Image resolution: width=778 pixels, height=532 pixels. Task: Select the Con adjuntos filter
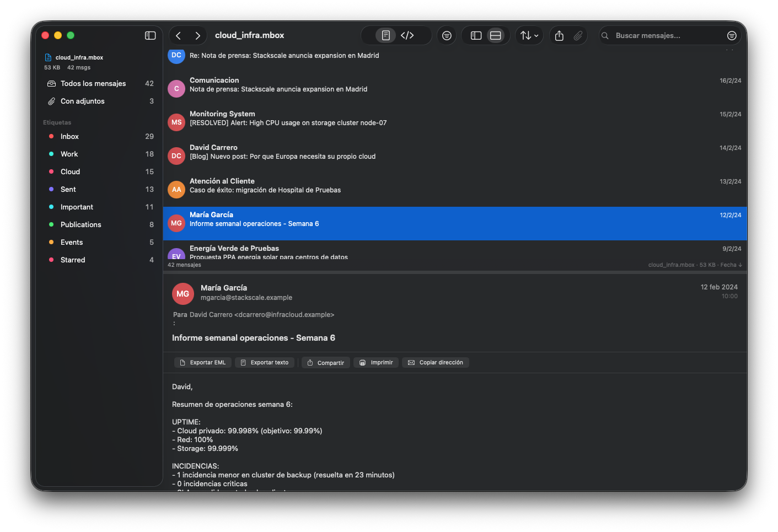point(83,101)
